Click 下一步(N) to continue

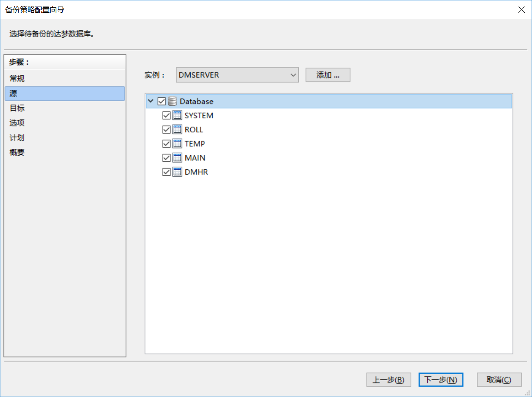coord(441,380)
